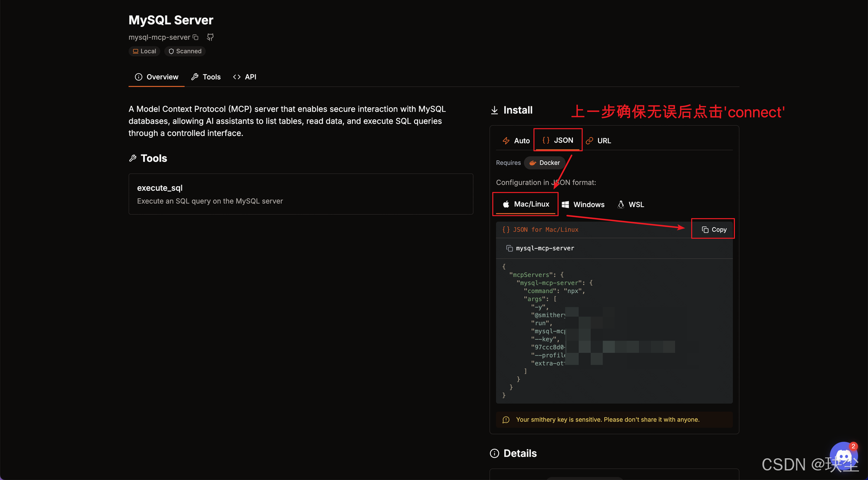Click the Install download icon

click(494, 110)
